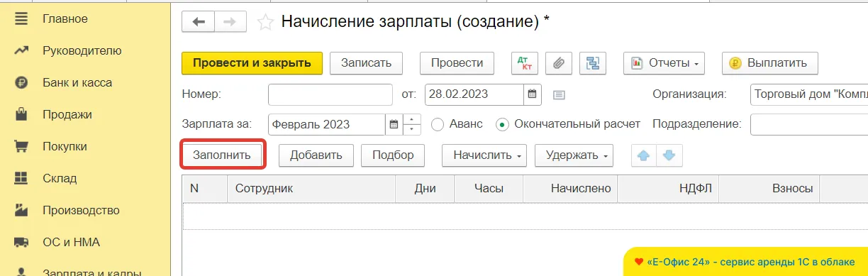
Task: Open calendar picker for Зарплата за month
Action: pos(394,124)
